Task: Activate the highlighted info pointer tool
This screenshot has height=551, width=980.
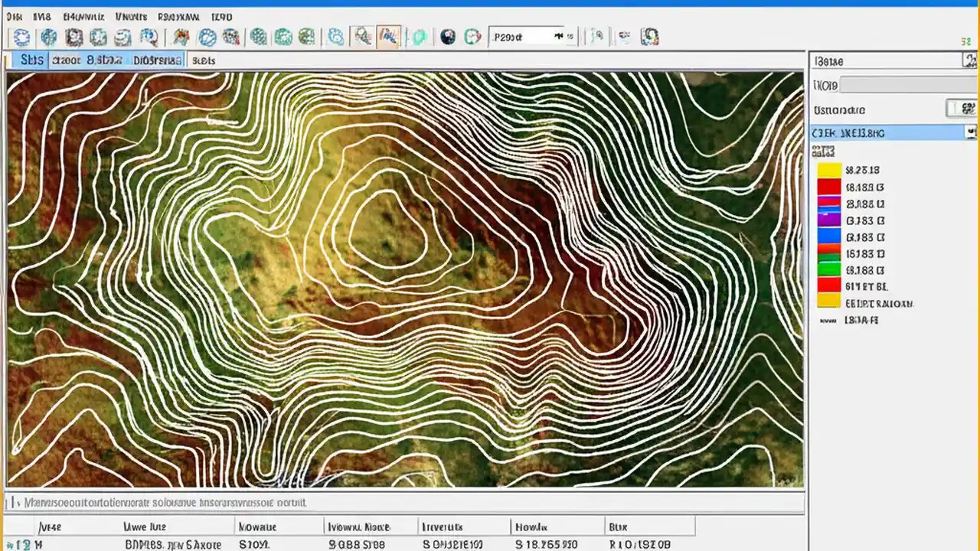Action: pos(389,36)
